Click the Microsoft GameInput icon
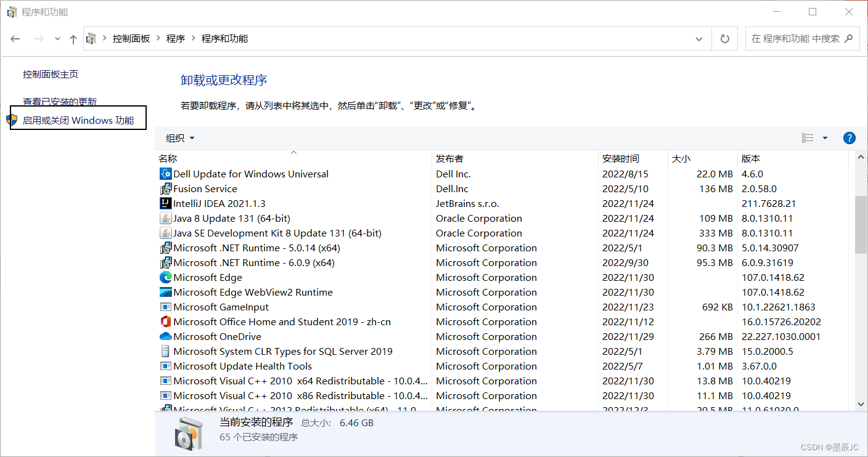868x457 pixels. [x=165, y=307]
